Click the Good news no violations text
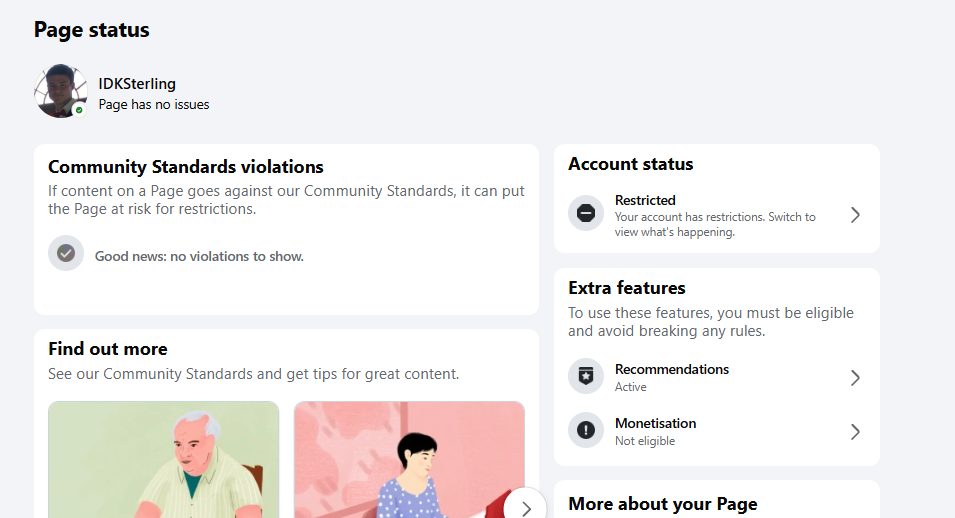This screenshot has height=518, width=955. tap(199, 257)
